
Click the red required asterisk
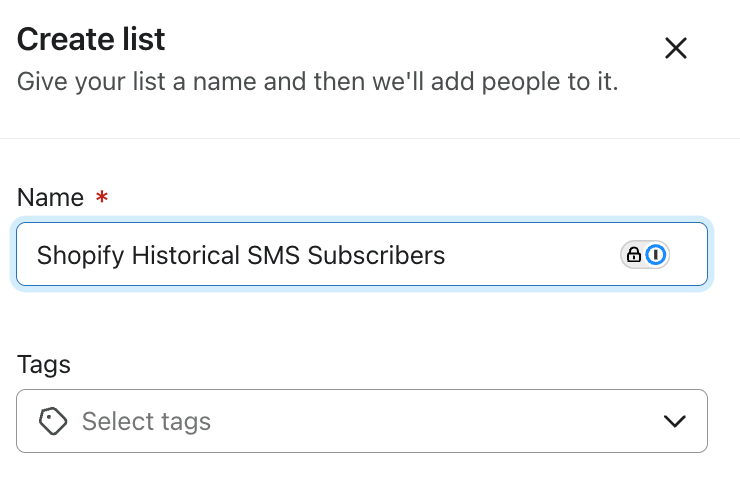pos(101,198)
